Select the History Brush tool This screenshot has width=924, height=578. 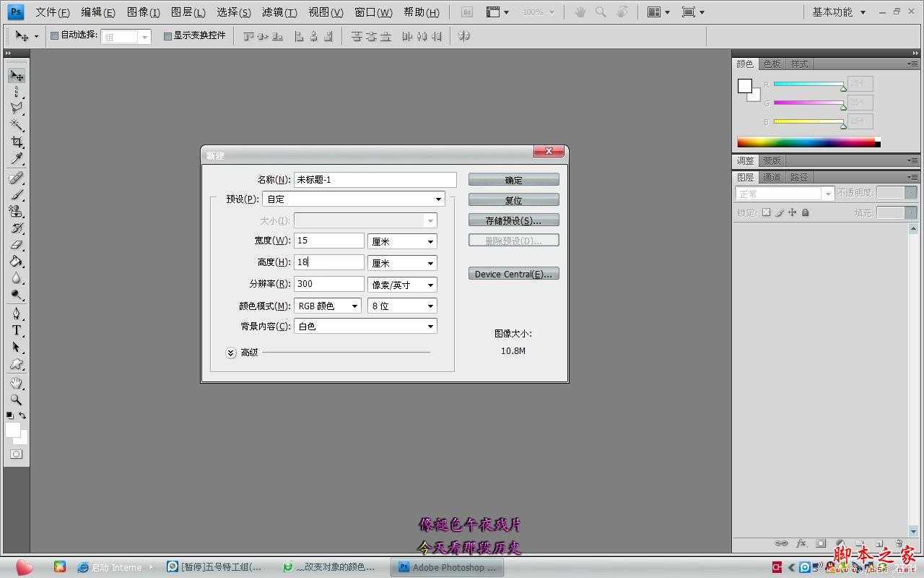[x=16, y=228]
